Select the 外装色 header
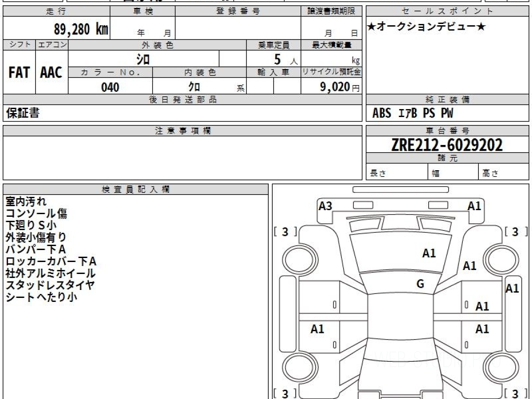Viewport: 532px width, 399px height. 157,45
